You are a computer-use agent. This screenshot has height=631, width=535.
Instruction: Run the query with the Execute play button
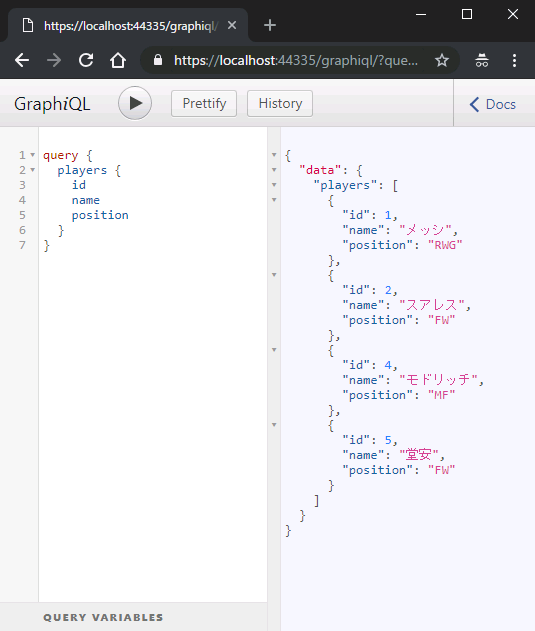[x=135, y=103]
